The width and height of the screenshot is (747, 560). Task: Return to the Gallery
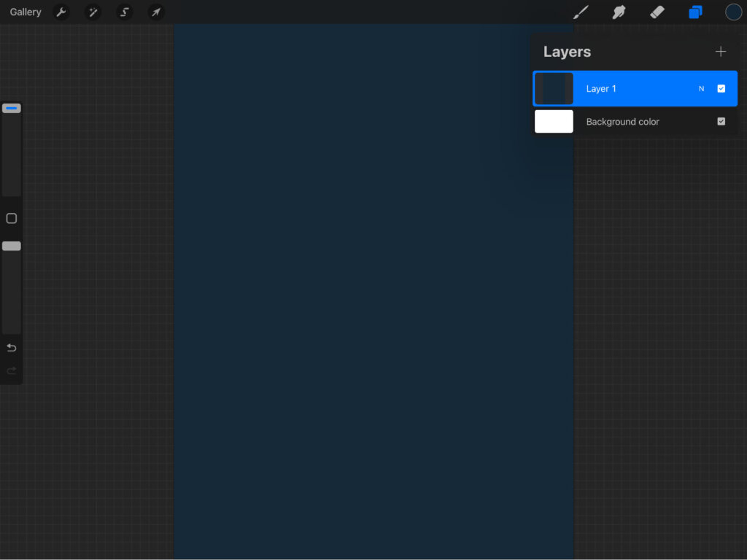(x=26, y=12)
